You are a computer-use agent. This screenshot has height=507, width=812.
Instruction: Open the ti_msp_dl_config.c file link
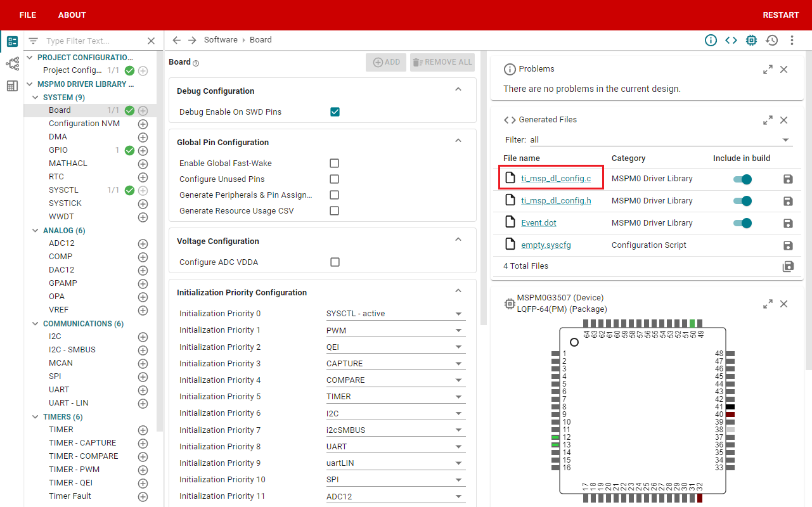(x=556, y=179)
